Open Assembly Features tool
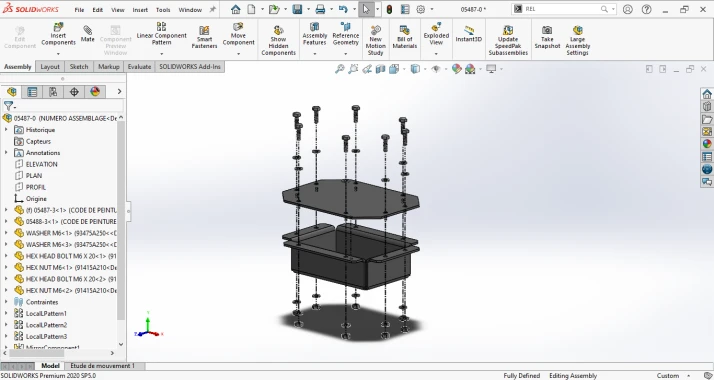The width and height of the screenshot is (714, 380). click(x=314, y=34)
